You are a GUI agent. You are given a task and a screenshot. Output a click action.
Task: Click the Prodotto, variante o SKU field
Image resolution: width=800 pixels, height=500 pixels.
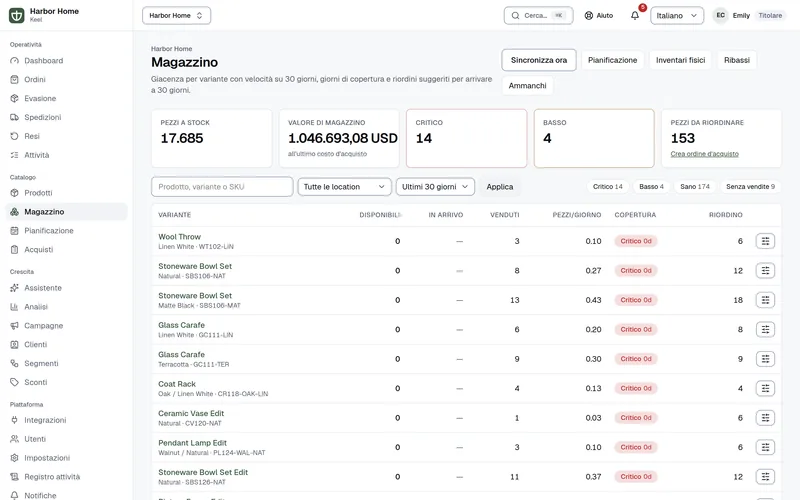pos(222,187)
